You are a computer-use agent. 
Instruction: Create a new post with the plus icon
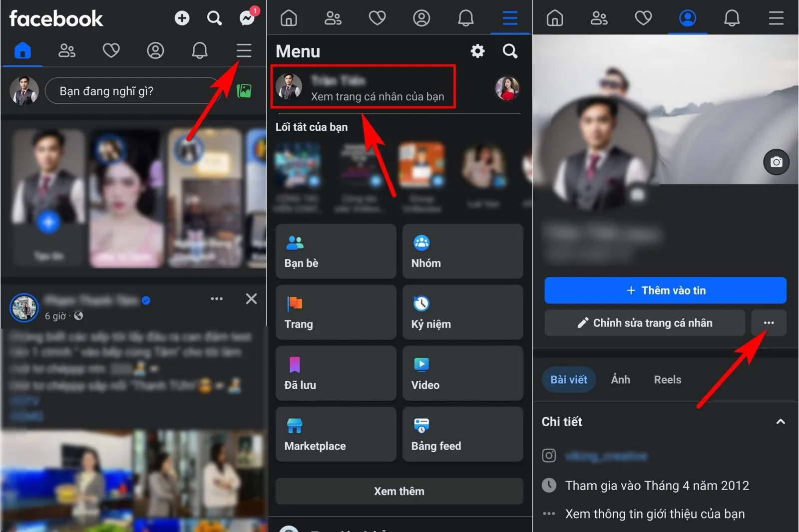pyautogui.click(x=182, y=18)
